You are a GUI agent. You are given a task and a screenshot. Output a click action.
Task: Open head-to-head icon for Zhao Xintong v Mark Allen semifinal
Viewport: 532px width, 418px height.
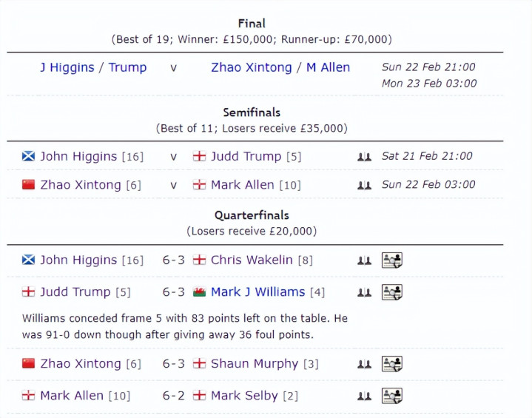pyautogui.click(x=364, y=186)
